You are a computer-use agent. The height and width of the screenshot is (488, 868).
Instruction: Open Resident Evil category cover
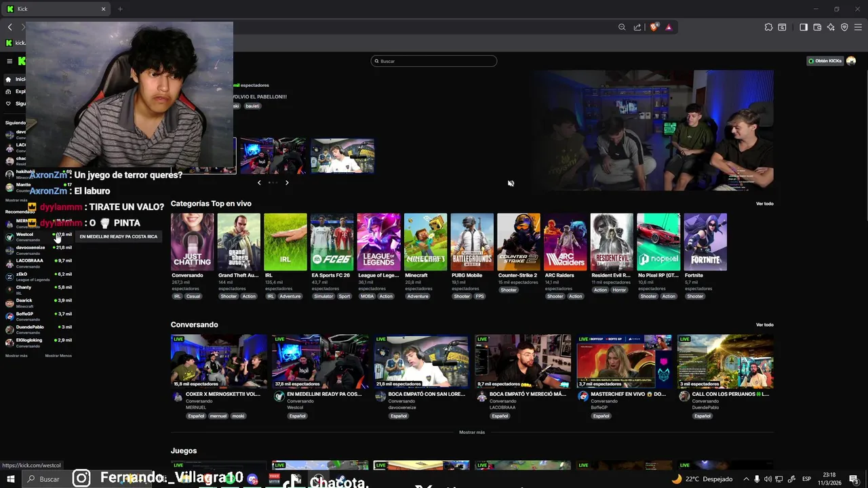(612, 242)
